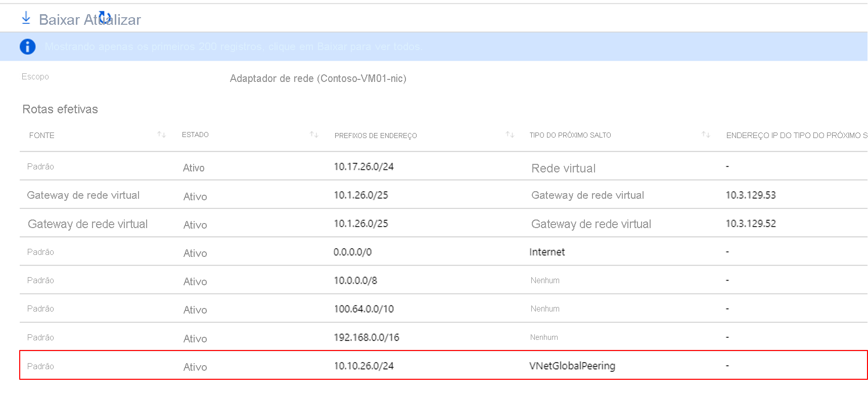Click Ativo state in the 0.0.0.0/0 row
This screenshot has width=868, height=397.
pos(195,253)
